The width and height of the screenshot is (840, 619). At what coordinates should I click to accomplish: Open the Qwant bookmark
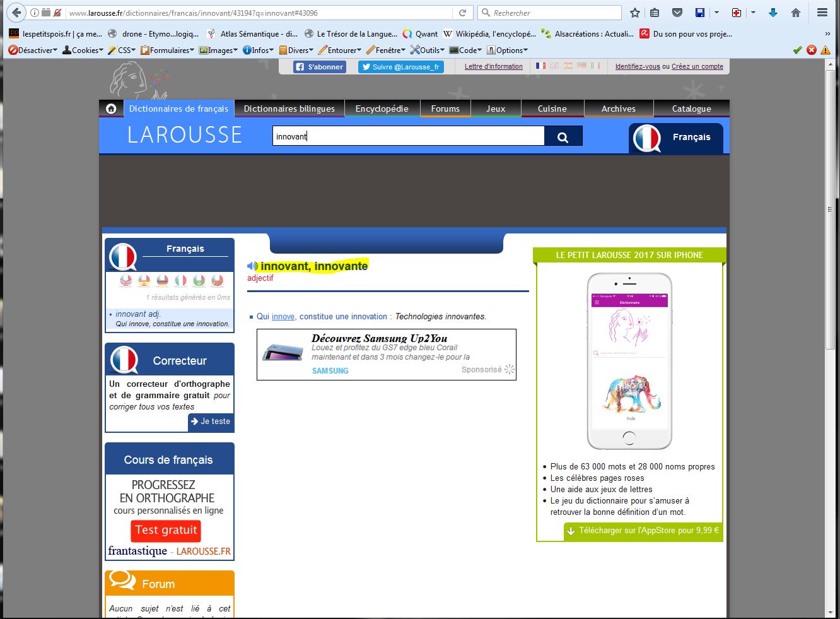pyautogui.click(x=420, y=34)
